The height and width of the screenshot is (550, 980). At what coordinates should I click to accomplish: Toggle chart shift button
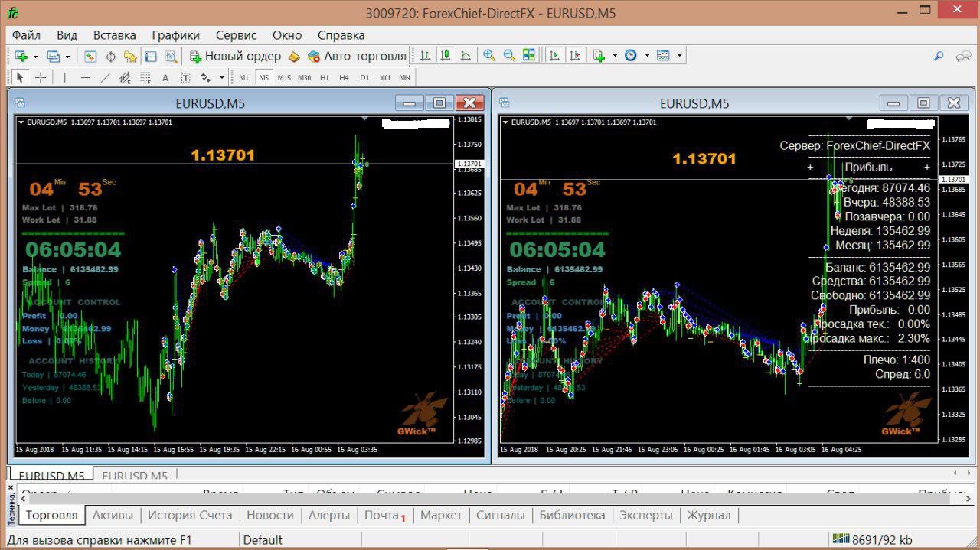574,56
